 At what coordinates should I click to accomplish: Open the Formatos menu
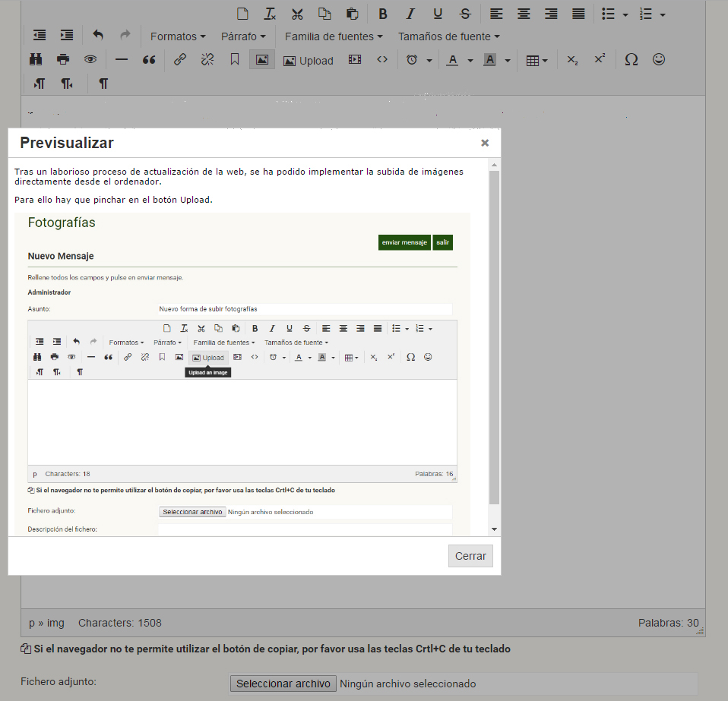point(178,36)
